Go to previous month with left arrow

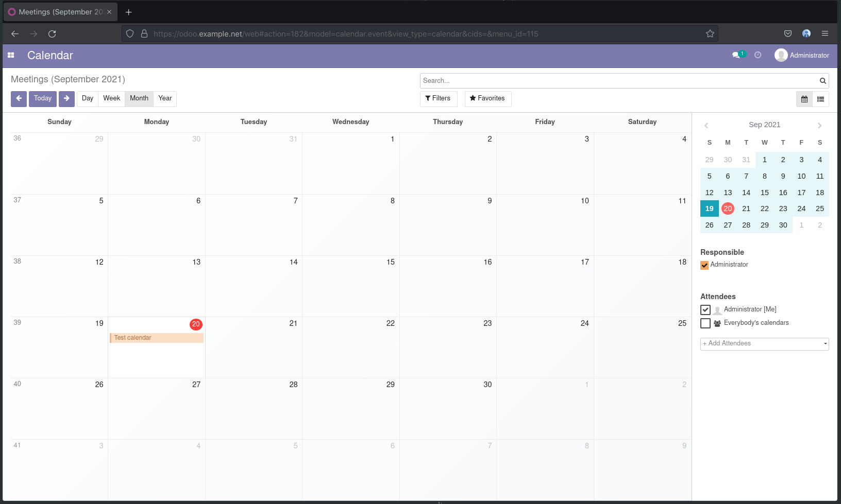click(x=19, y=99)
